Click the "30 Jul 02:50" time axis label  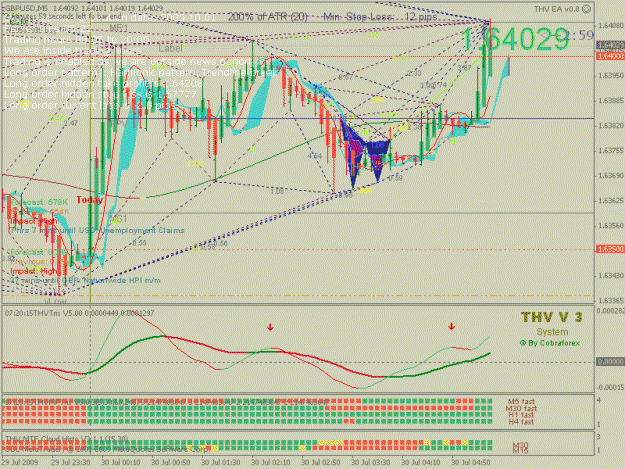[320, 463]
